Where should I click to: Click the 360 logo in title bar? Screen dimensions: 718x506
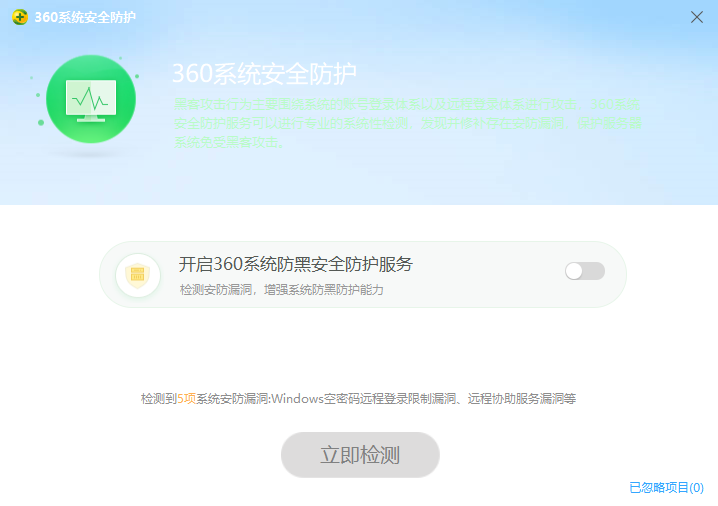19,17
